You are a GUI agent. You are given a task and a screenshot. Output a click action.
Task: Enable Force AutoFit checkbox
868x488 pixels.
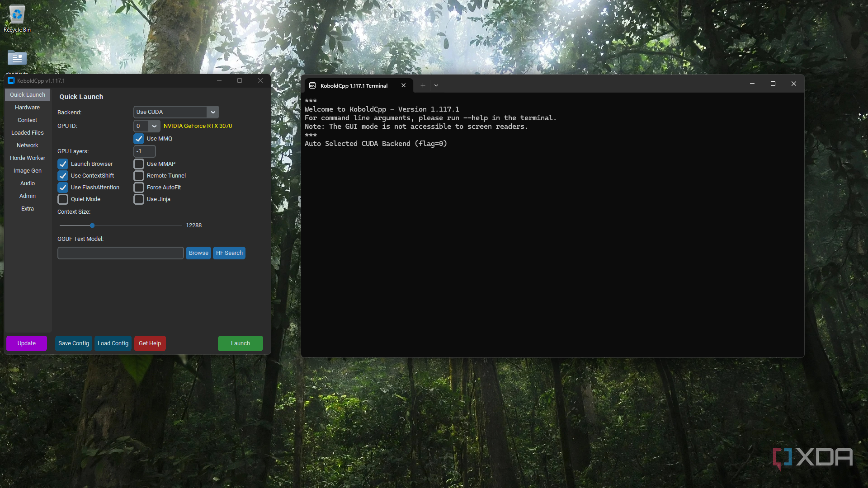point(139,188)
